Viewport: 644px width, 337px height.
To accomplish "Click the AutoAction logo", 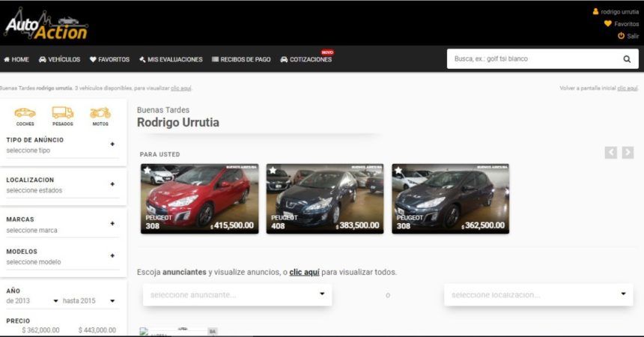I will [46, 24].
